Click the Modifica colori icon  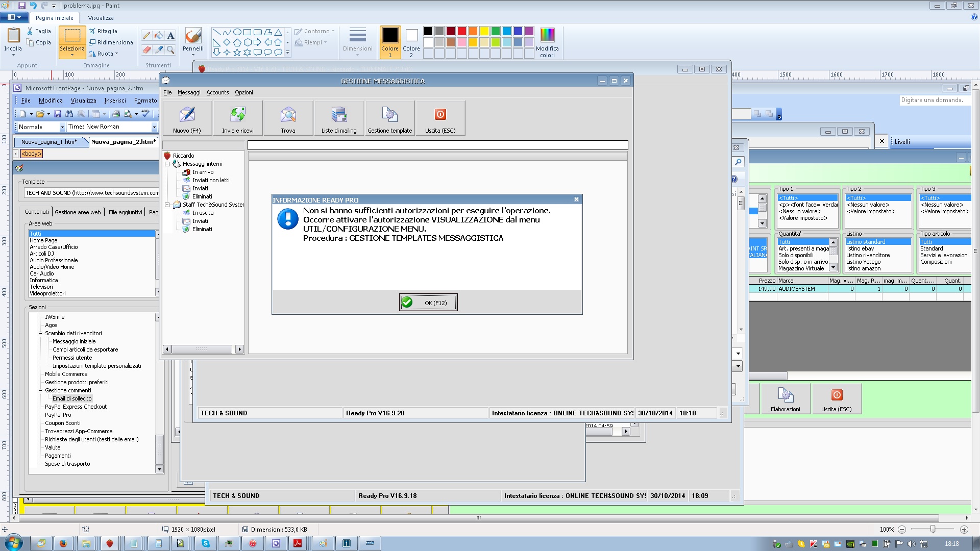pyautogui.click(x=547, y=35)
